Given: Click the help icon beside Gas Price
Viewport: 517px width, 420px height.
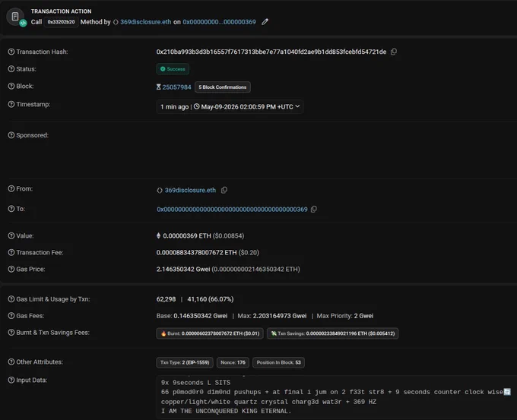Looking at the screenshot, I should 11,269.
